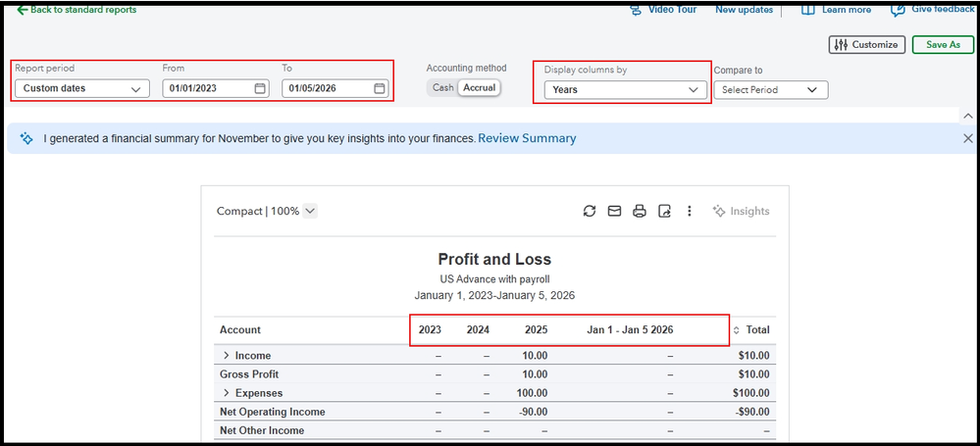The image size is (980, 446).
Task: Open more options kebab menu
Action: [689, 211]
